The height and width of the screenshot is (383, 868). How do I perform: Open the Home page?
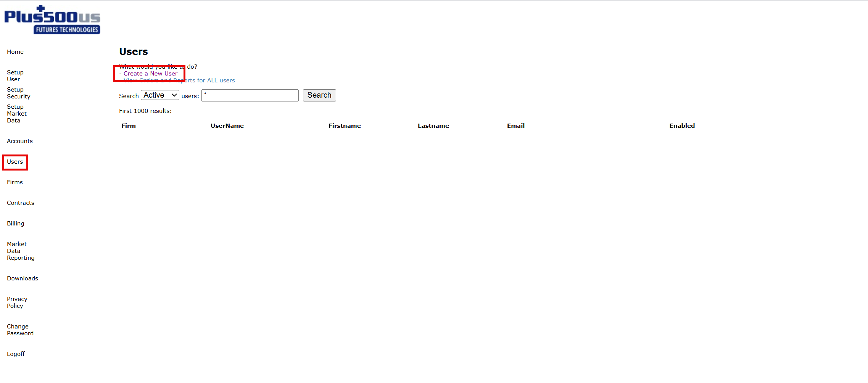pos(15,52)
